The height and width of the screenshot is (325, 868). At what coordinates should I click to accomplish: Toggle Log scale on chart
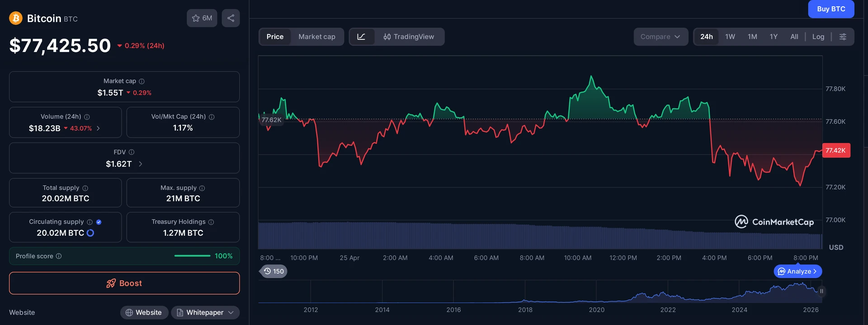[818, 37]
